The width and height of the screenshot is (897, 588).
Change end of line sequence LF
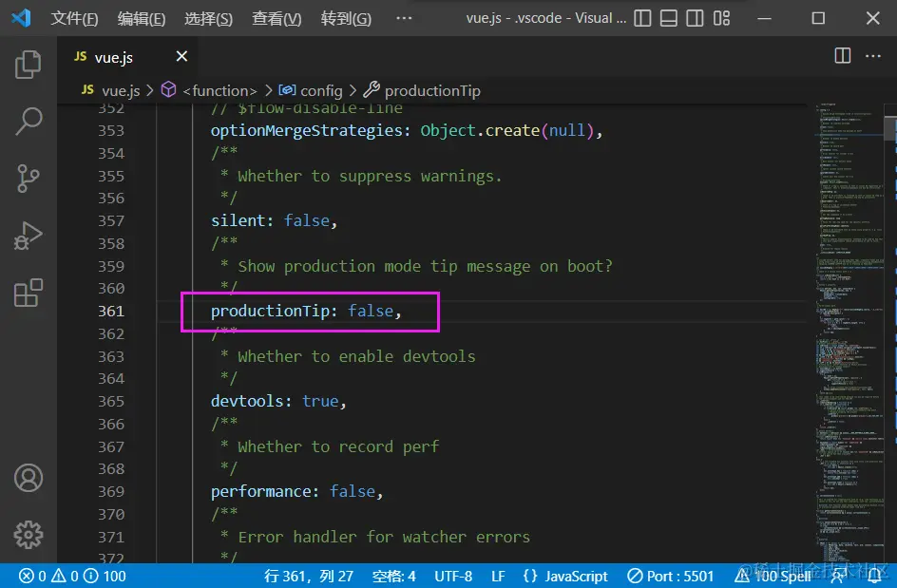(498, 576)
